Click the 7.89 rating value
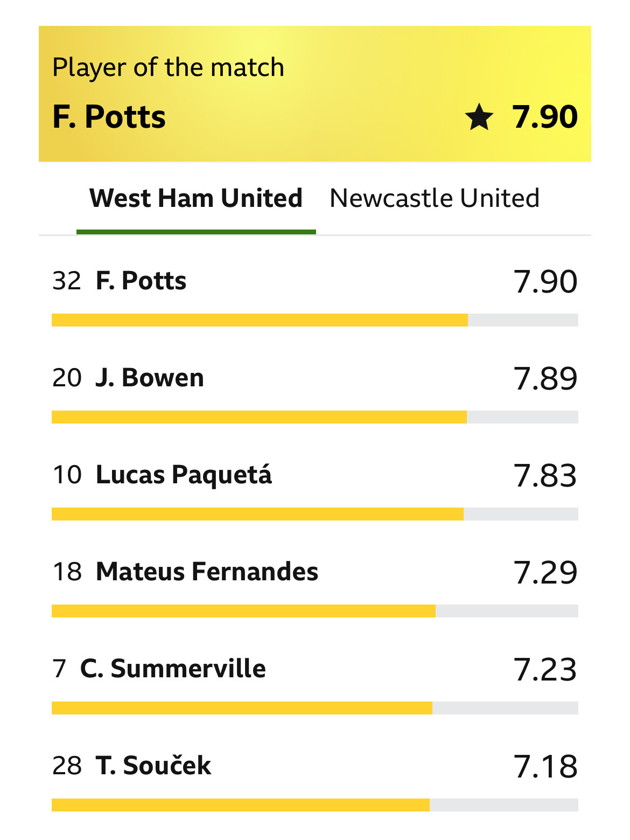Viewport: 630px width, 840px height. 545,378
